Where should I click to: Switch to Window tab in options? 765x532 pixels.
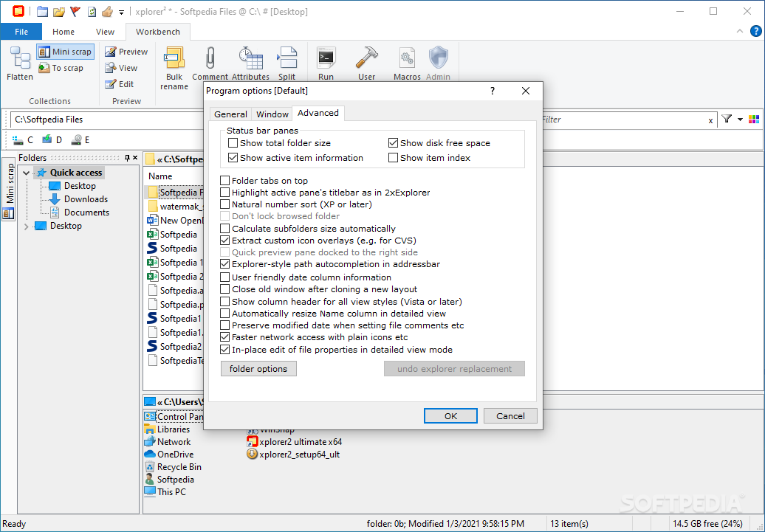pos(272,114)
